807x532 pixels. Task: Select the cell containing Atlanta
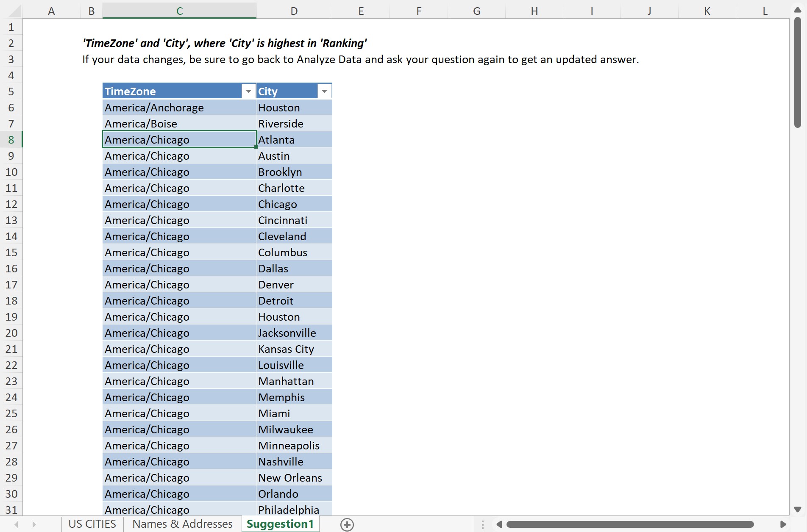coord(294,139)
